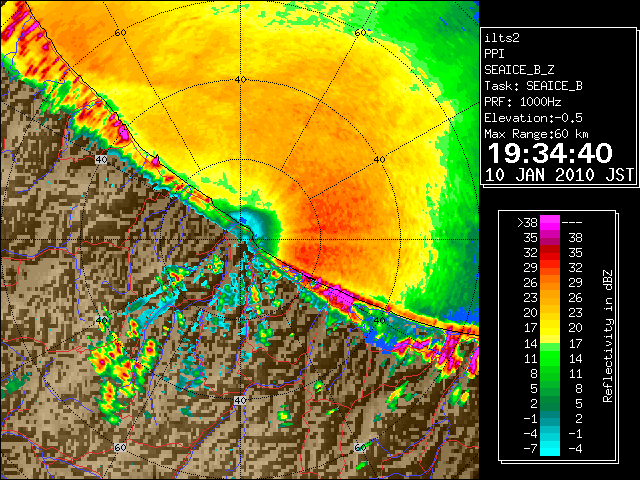Pick the teal swatch beside legend '-1'
Screen dimensions: 640x480
tap(550, 418)
